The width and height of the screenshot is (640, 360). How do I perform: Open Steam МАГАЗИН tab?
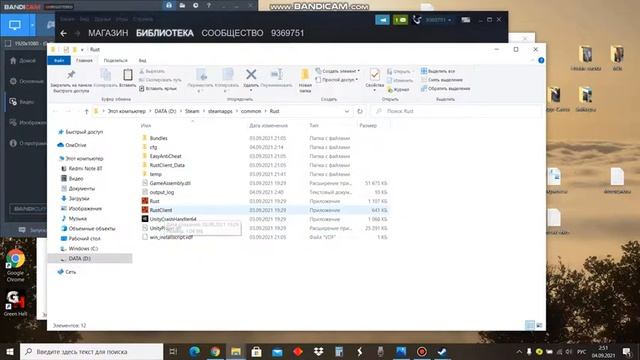(x=108, y=33)
